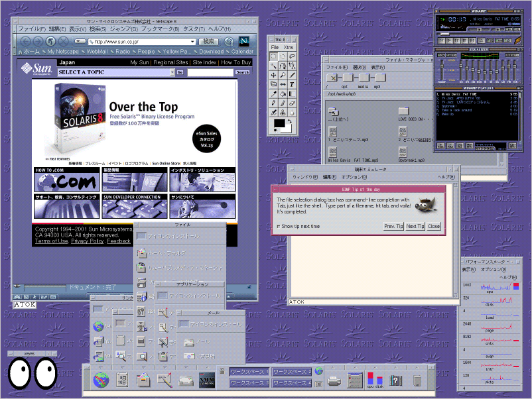Select GIMP magnify zoom tool

[x=283, y=76]
